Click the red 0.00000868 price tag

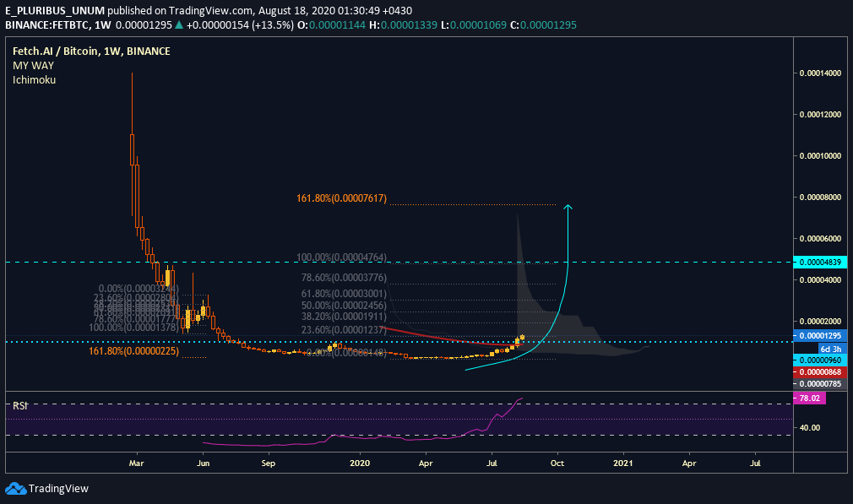[820, 372]
